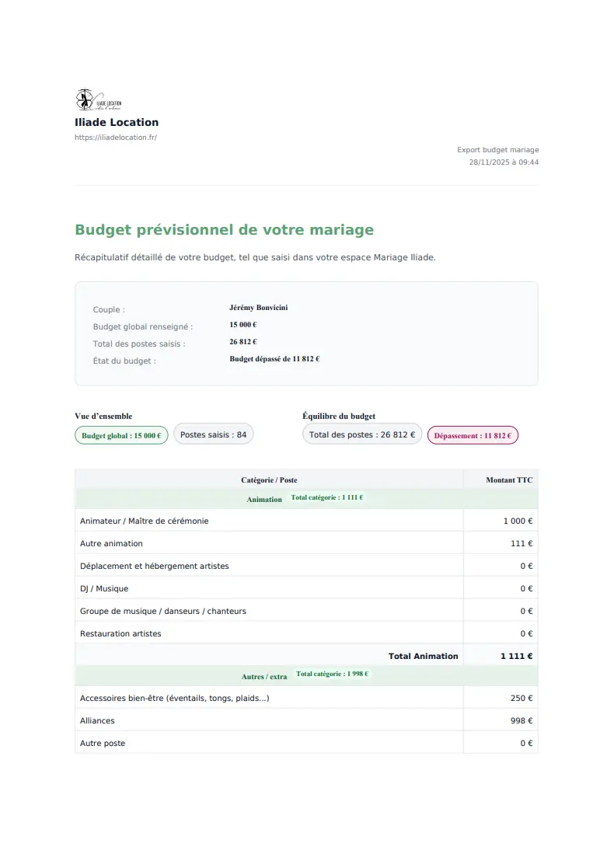Select 'Groupe de musique / danseurs / chanteurs' row
This screenshot has height=868, width=614.
(306, 611)
